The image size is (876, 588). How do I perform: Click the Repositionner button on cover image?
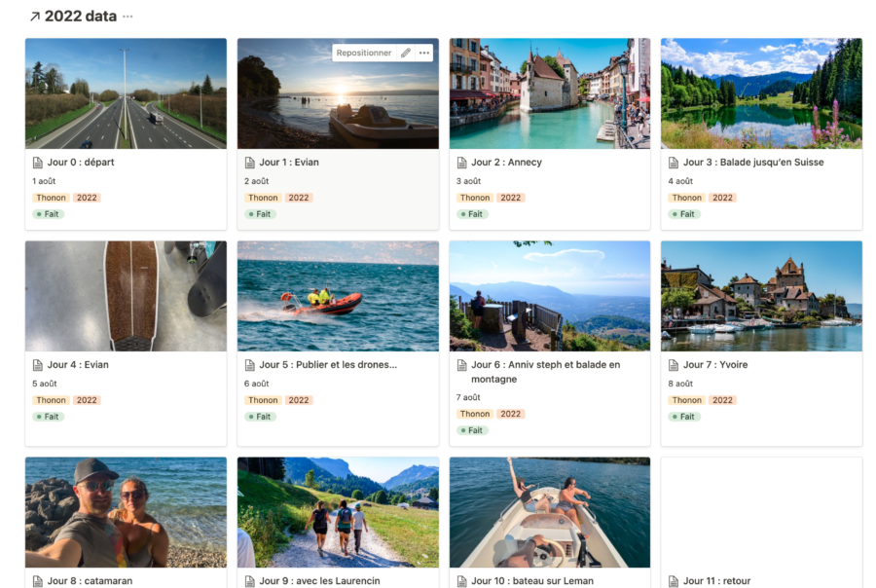(364, 53)
